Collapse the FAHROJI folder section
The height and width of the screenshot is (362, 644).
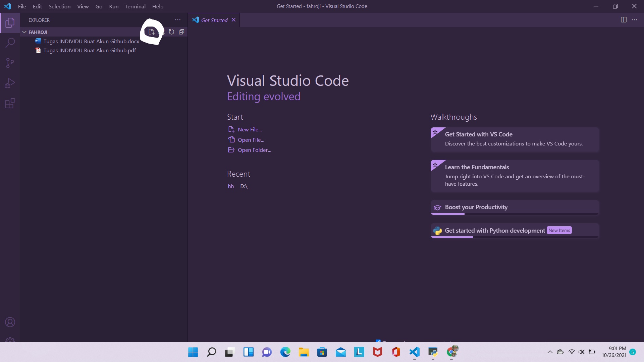coord(24,32)
